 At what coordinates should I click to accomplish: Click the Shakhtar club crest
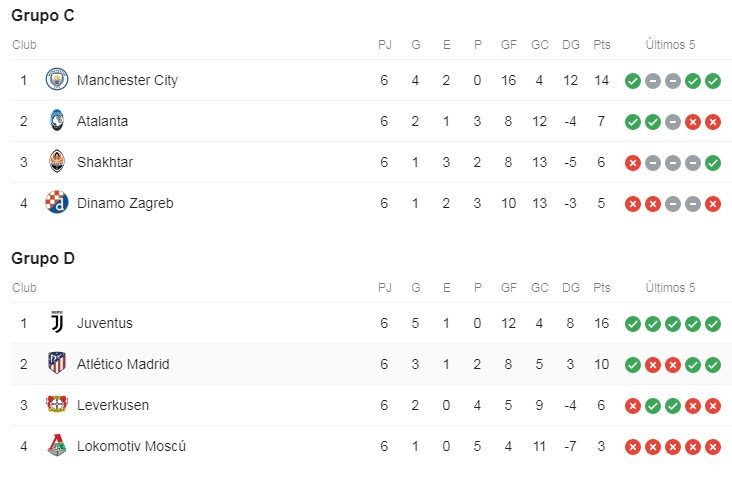[x=56, y=162]
